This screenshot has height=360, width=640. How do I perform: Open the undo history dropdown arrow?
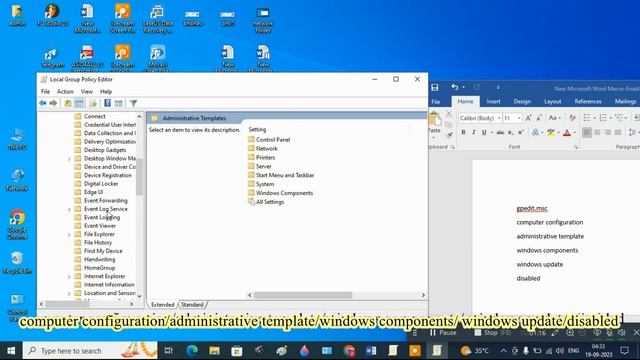click(x=463, y=87)
